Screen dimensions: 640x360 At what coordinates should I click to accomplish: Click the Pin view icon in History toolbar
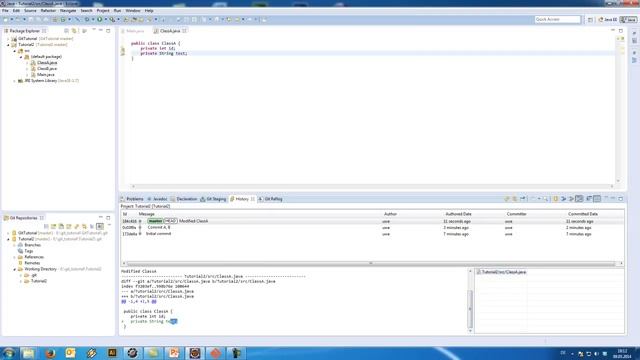[523, 199]
